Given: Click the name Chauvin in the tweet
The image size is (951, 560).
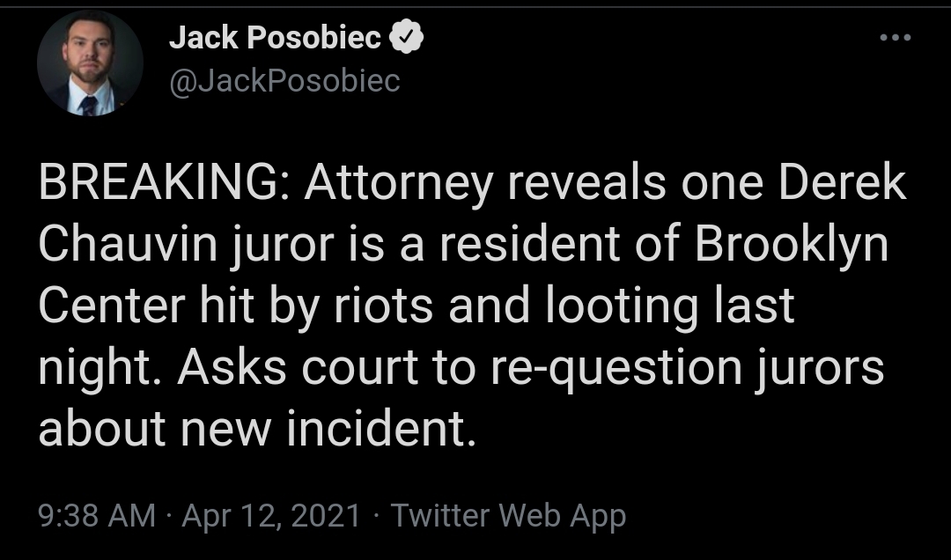Looking at the screenshot, I should coord(128,244).
